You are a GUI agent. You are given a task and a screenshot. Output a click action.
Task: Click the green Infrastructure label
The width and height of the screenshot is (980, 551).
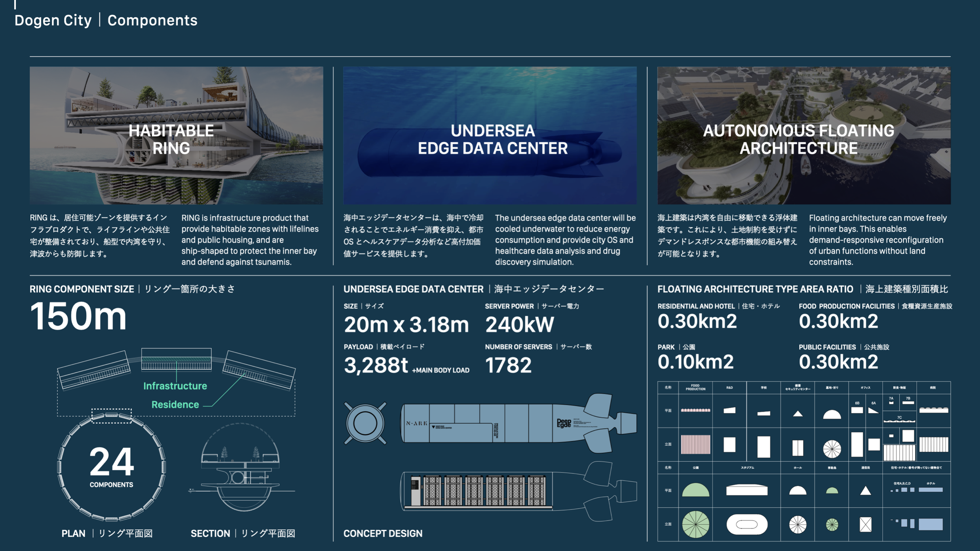tap(175, 386)
